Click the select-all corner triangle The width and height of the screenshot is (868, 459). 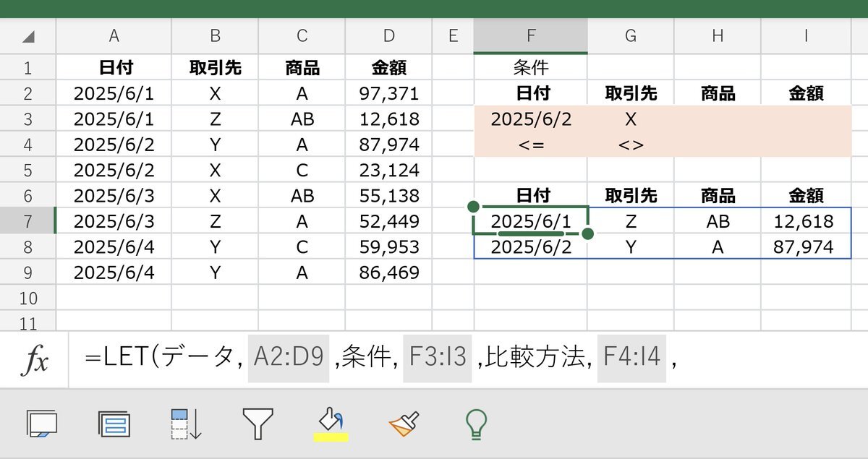tap(28, 36)
